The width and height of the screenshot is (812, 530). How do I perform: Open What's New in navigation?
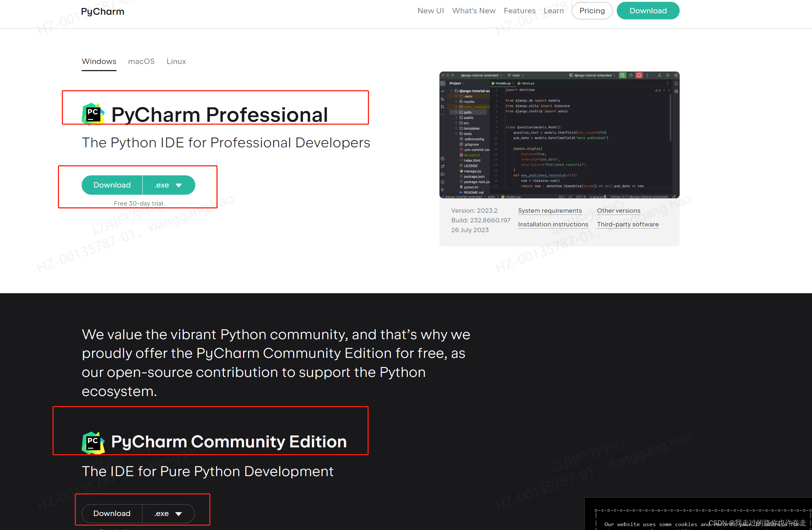tap(474, 11)
